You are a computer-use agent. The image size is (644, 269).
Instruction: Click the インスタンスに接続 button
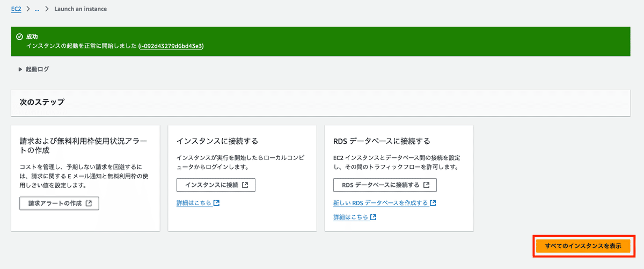click(x=216, y=185)
